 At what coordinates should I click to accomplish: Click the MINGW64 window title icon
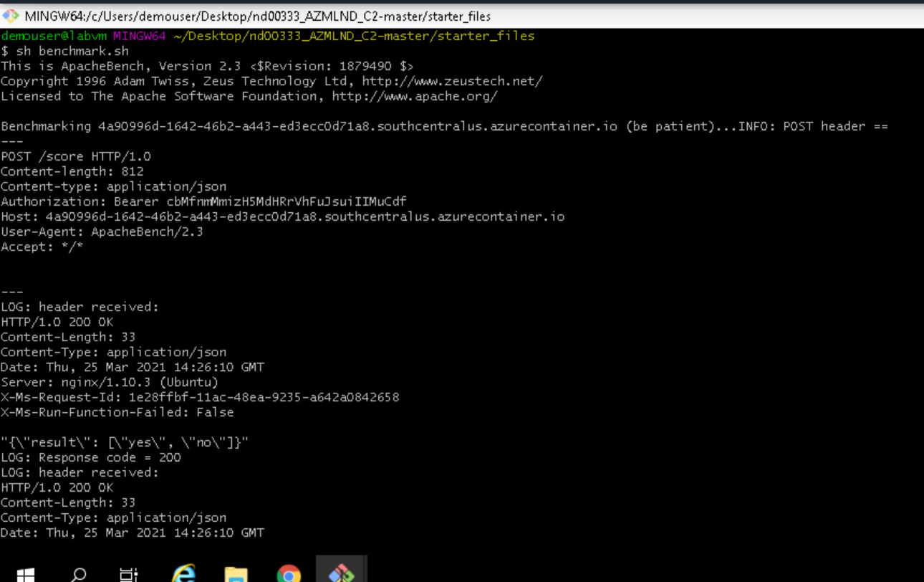[11, 16]
